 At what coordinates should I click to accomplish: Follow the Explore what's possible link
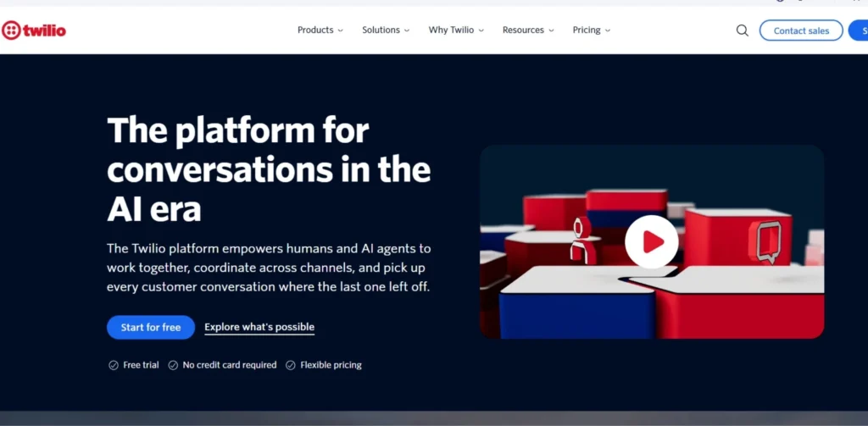coord(259,328)
